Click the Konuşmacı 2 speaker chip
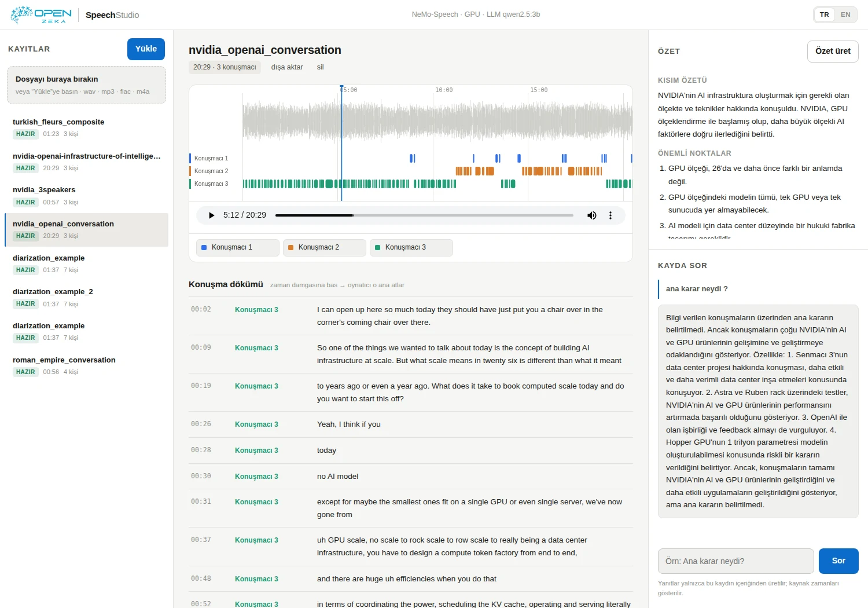 click(x=324, y=248)
